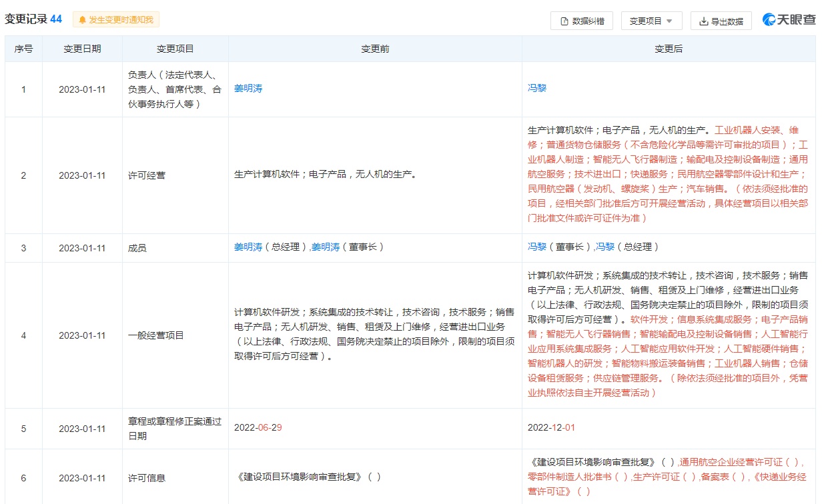Open 姜明涛 (总经理) link in 成员 row
Screen dimensions: 822x504
tap(248, 247)
